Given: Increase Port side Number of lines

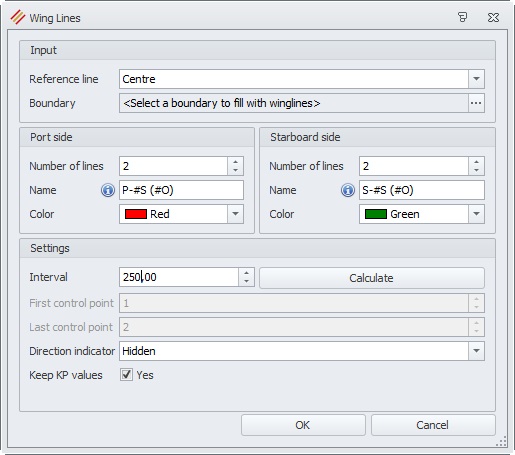Looking at the screenshot, I should 236,162.
